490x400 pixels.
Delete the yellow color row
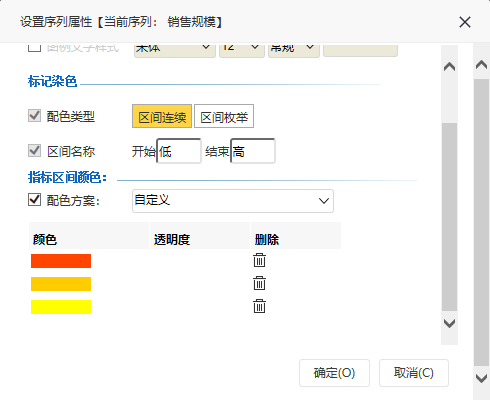(259, 306)
